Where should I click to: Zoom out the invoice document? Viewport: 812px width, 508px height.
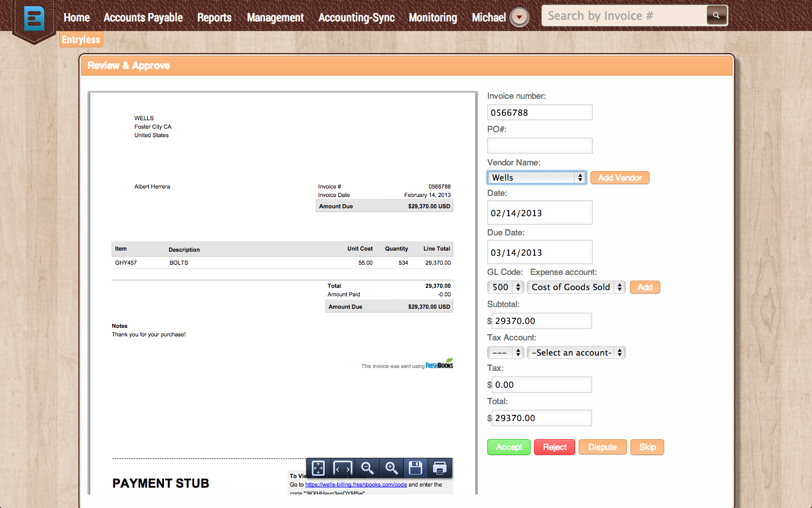367,468
